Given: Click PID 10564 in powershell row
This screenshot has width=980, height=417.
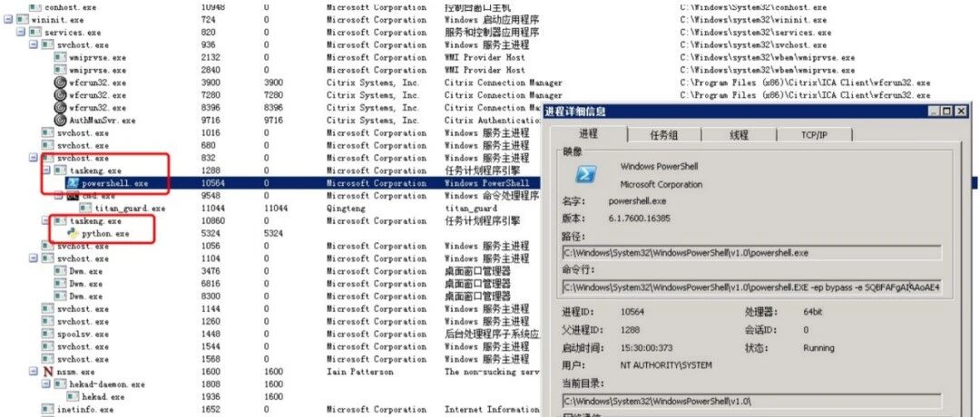Looking at the screenshot, I should [x=213, y=183].
